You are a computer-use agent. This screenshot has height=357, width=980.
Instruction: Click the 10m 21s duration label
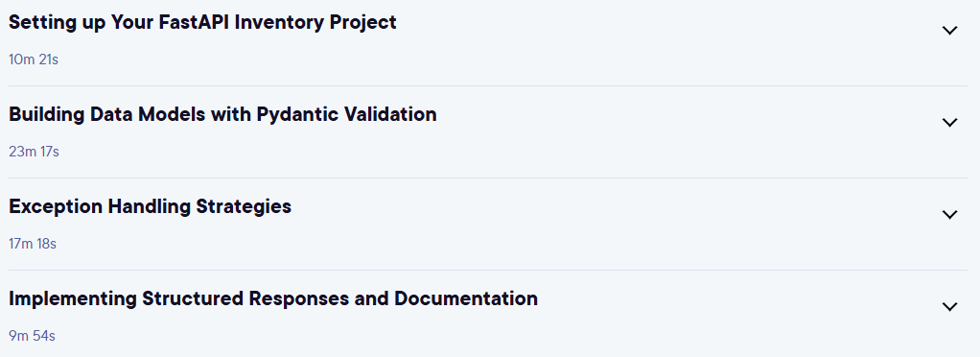click(34, 60)
